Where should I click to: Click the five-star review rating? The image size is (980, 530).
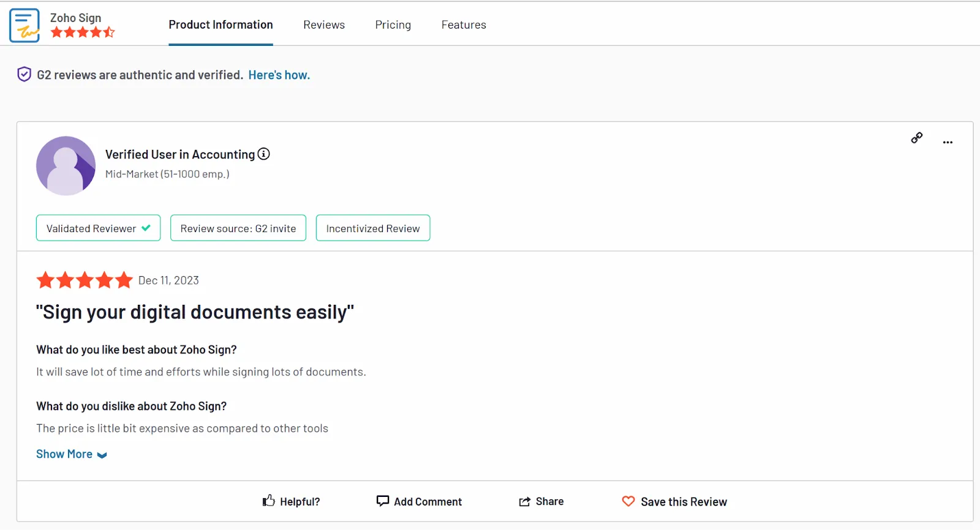(x=85, y=280)
